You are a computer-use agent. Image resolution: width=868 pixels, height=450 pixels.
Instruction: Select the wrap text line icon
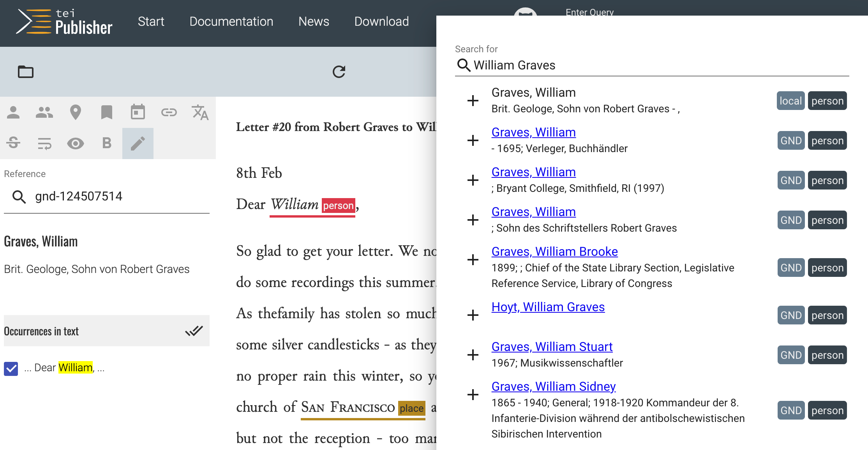click(44, 143)
